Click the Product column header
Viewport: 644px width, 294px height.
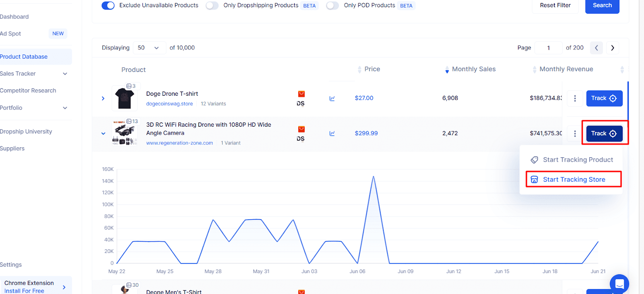point(134,70)
